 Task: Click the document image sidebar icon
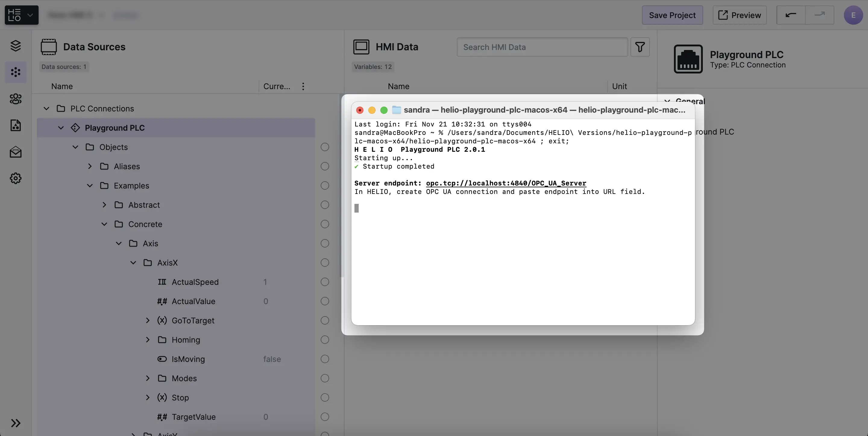click(x=15, y=125)
